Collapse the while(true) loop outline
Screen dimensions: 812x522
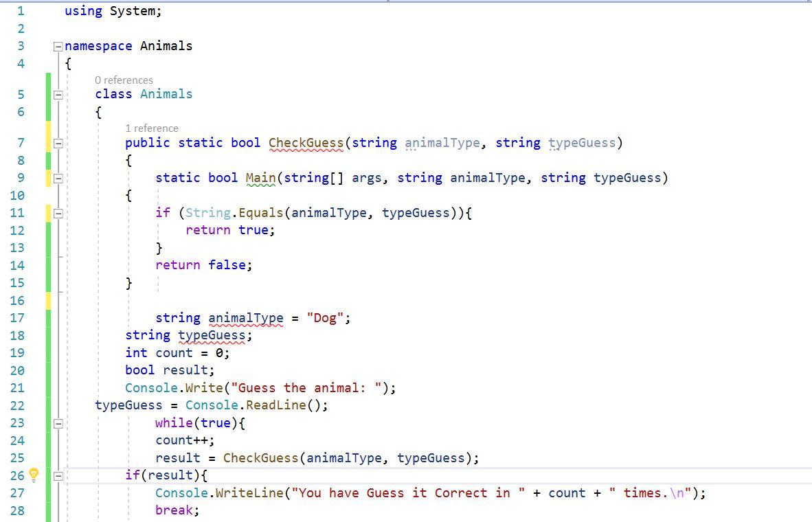[x=58, y=424]
